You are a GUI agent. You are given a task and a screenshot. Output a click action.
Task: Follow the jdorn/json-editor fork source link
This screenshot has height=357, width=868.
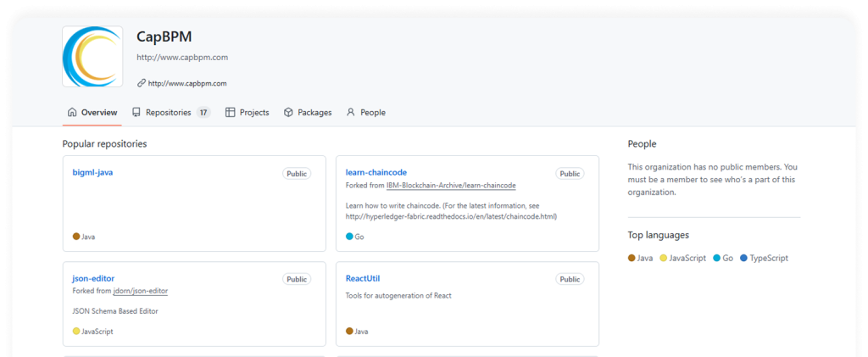pos(140,291)
